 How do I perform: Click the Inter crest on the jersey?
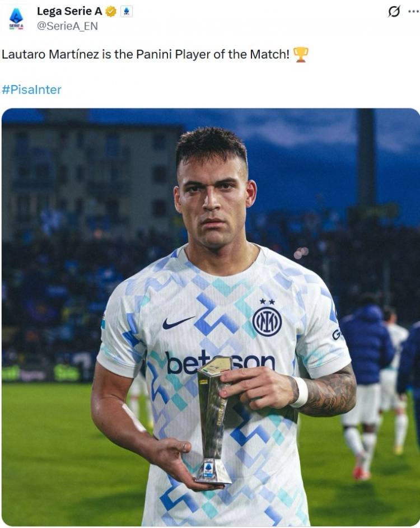coord(267,321)
